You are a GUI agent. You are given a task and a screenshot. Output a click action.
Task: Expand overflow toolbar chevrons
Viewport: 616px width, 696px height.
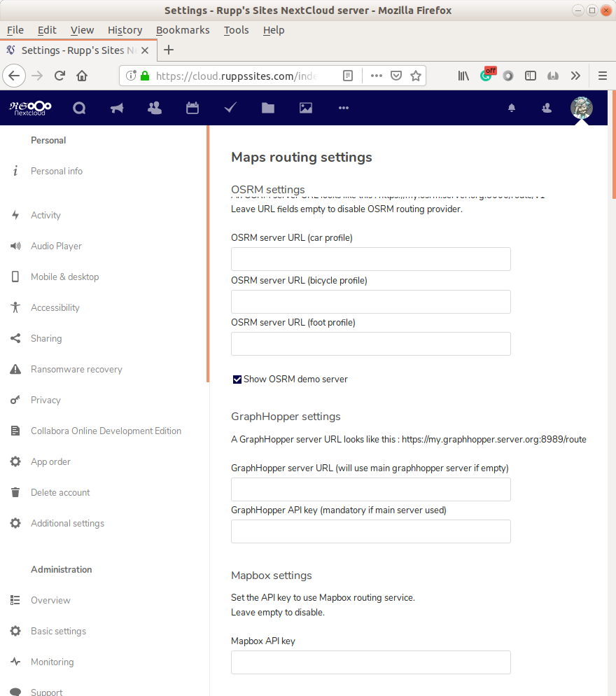(575, 76)
